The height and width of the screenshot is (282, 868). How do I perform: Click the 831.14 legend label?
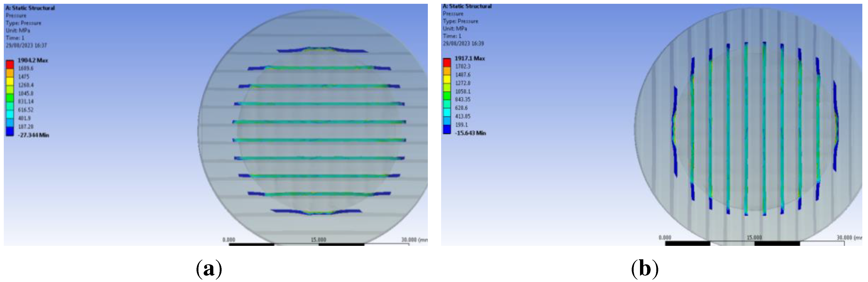pyautogui.click(x=26, y=101)
